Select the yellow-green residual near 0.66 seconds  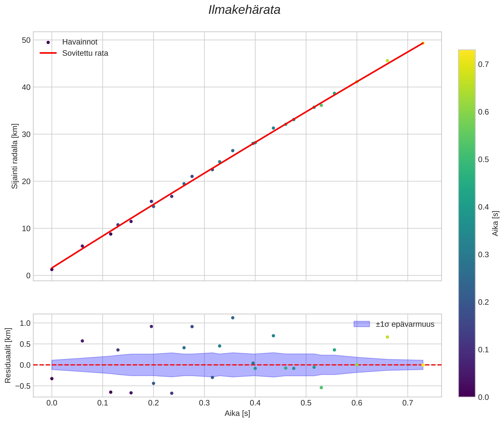(x=387, y=337)
